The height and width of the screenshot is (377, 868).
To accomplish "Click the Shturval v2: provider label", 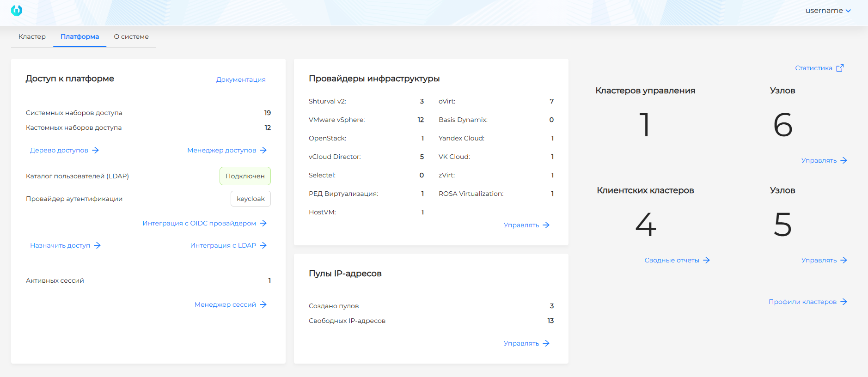I will click(x=327, y=101).
